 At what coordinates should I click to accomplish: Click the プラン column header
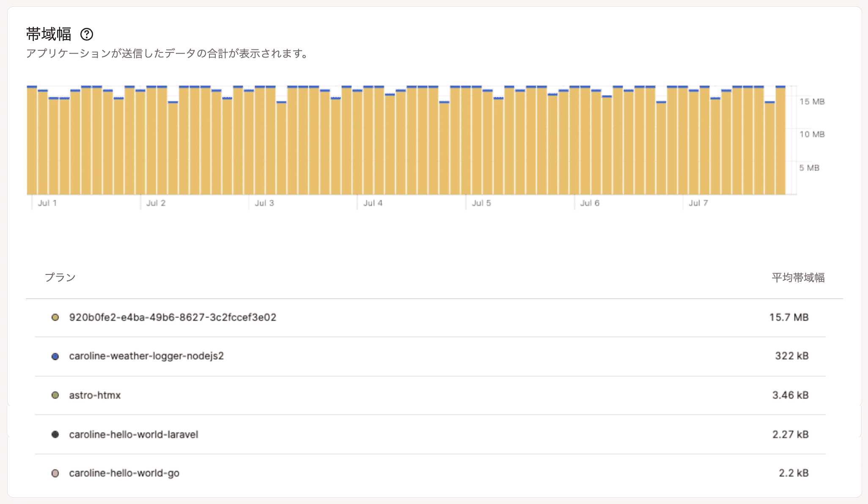[x=60, y=277]
